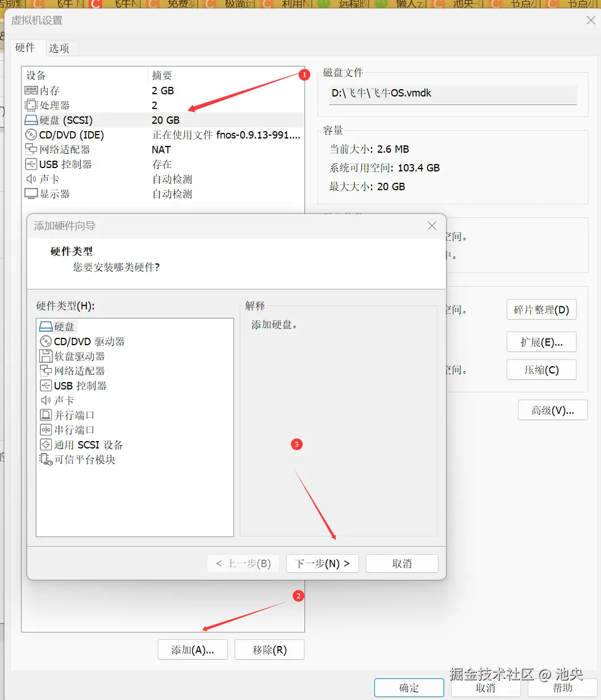
Task: Select the 声卡 sound card device
Action: (x=49, y=179)
